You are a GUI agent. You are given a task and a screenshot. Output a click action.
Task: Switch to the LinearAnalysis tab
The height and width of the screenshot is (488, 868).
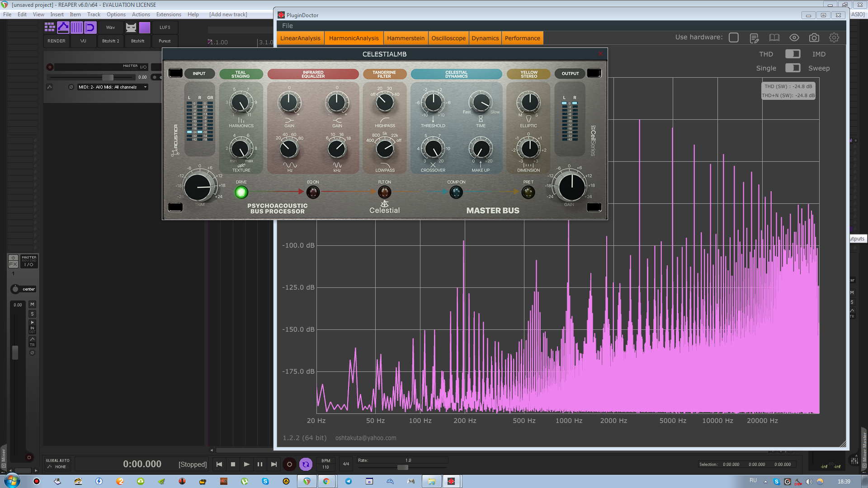coord(300,38)
